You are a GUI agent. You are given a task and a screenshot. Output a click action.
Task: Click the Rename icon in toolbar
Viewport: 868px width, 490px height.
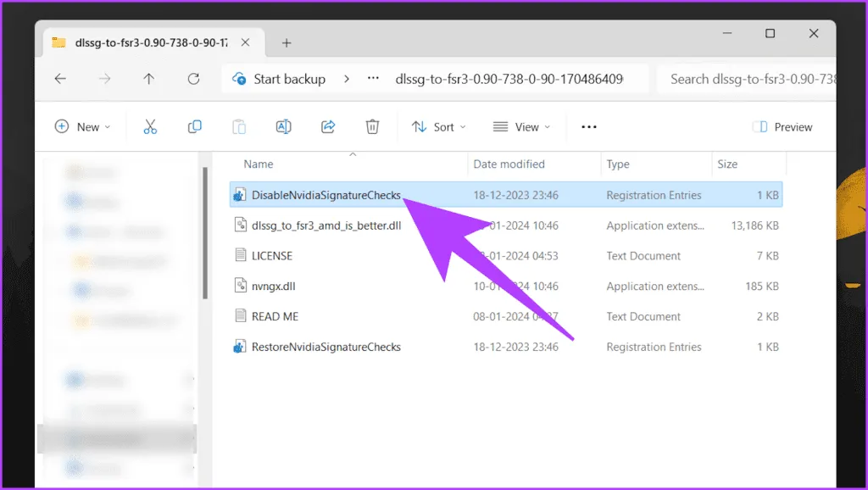[284, 127]
